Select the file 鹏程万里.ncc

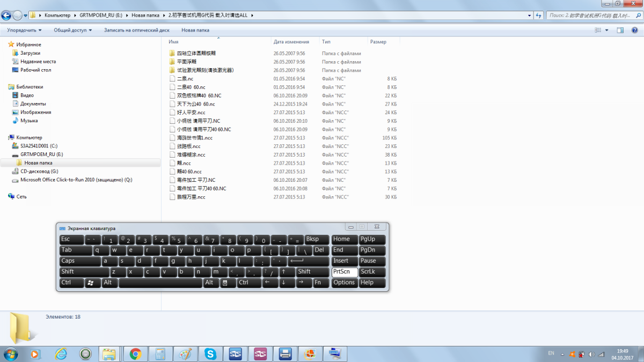[x=191, y=197]
